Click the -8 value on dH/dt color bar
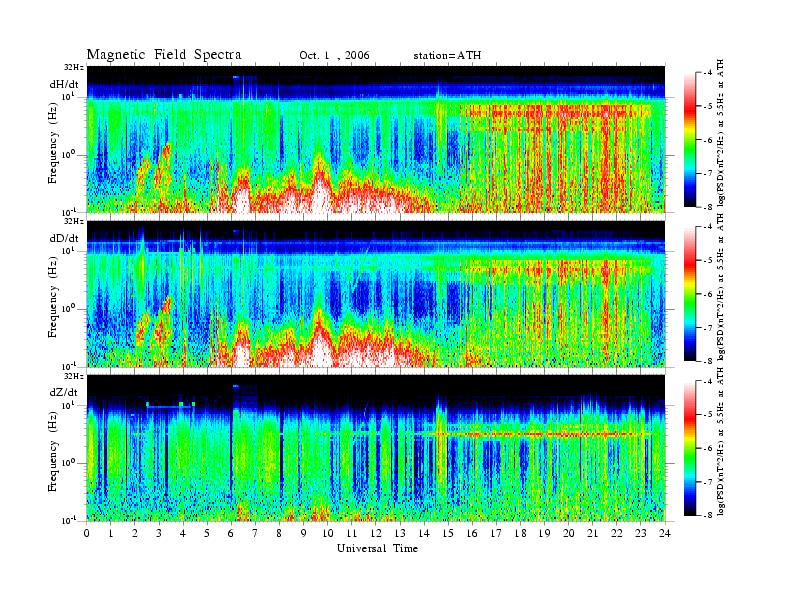This screenshot has height=612, width=792. [x=707, y=207]
